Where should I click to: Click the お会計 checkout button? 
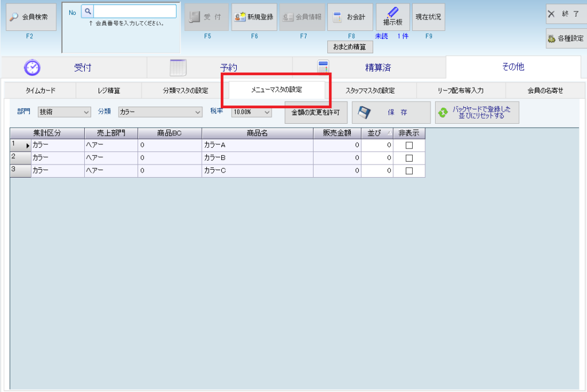[350, 18]
